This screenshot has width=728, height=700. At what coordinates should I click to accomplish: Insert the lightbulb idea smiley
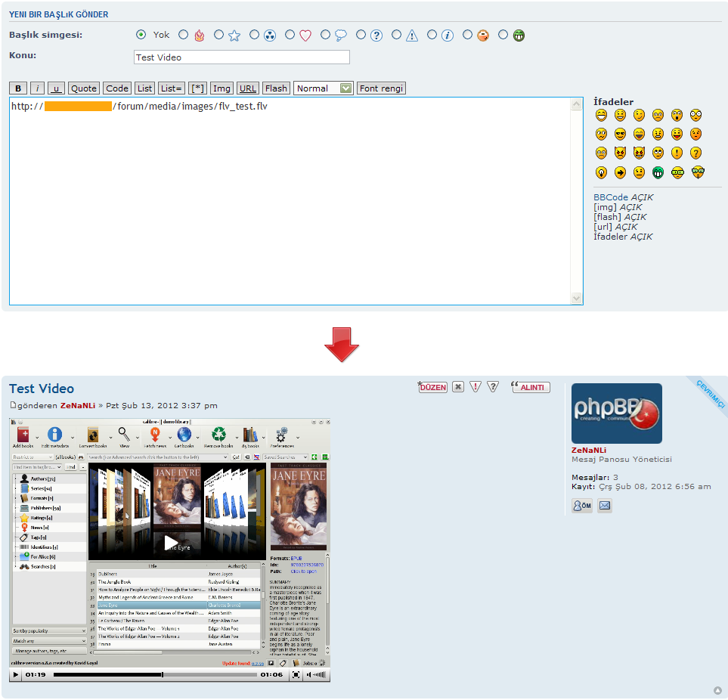click(601, 172)
